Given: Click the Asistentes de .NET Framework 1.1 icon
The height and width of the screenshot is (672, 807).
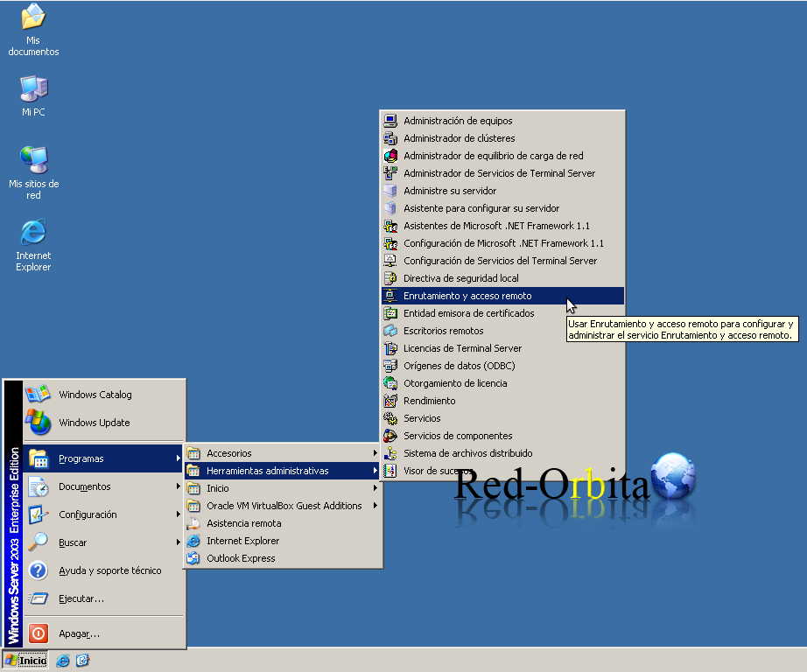Looking at the screenshot, I should [390, 226].
